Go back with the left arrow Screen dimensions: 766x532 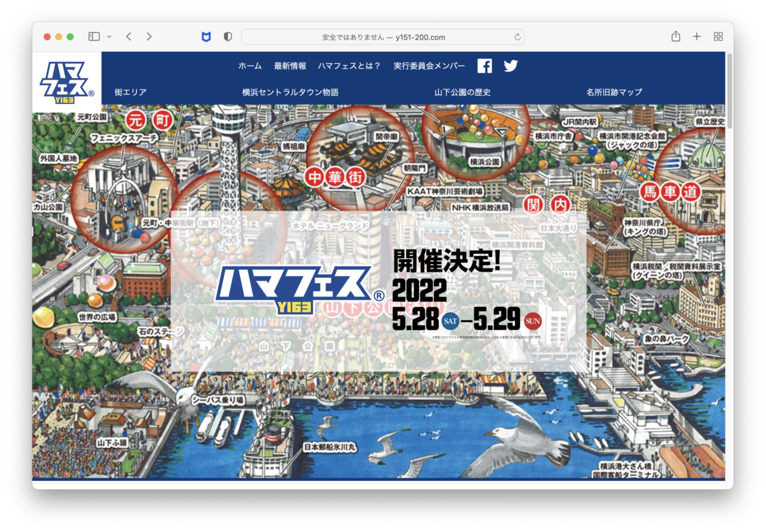(x=128, y=37)
